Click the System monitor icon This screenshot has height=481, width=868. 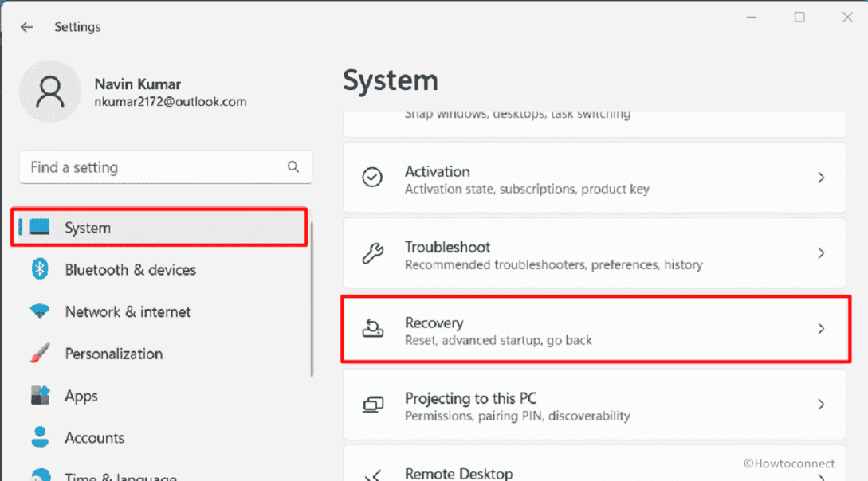pyautogui.click(x=39, y=227)
